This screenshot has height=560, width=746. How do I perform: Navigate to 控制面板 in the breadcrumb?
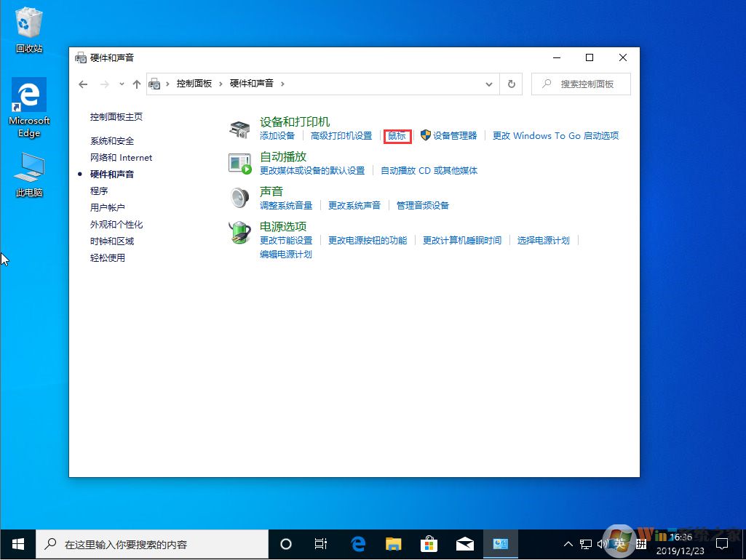(x=194, y=84)
